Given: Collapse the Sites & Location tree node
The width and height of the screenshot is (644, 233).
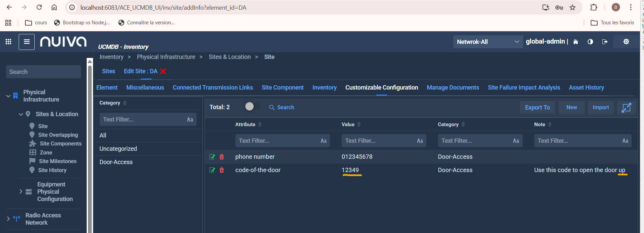Looking at the screenshot, I should (21, 114).
